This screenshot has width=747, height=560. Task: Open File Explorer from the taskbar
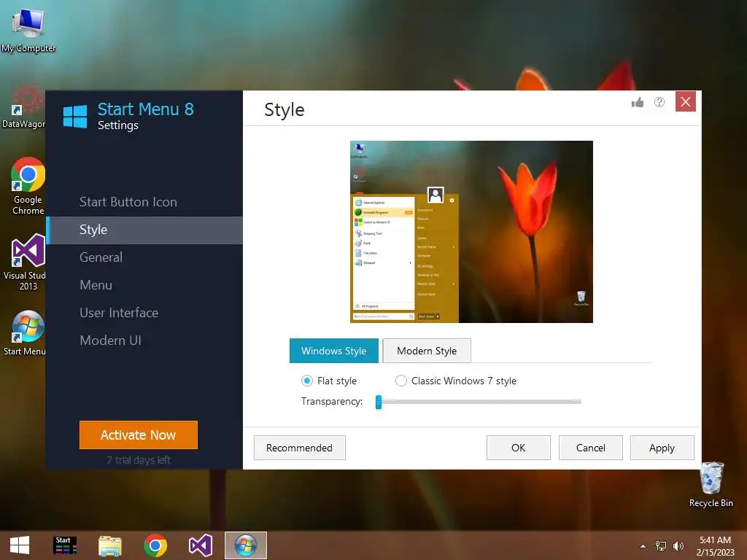[x=110, y=545]
